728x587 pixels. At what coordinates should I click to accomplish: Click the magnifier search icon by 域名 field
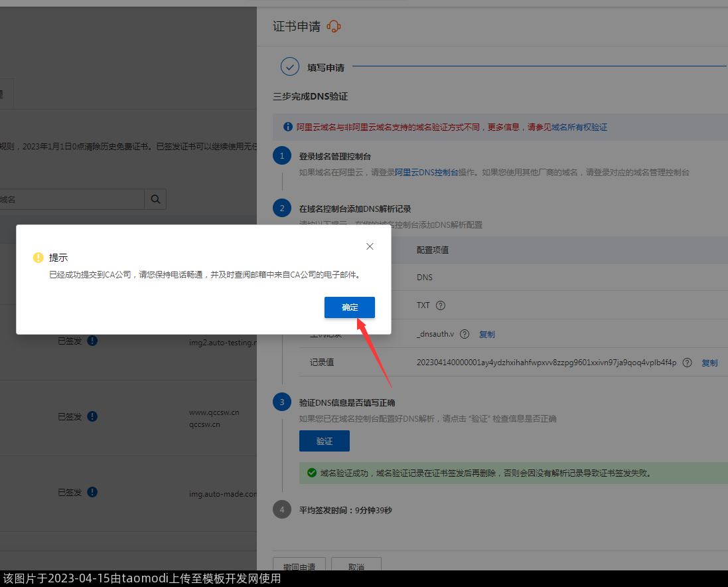click(x=155, y=199)
